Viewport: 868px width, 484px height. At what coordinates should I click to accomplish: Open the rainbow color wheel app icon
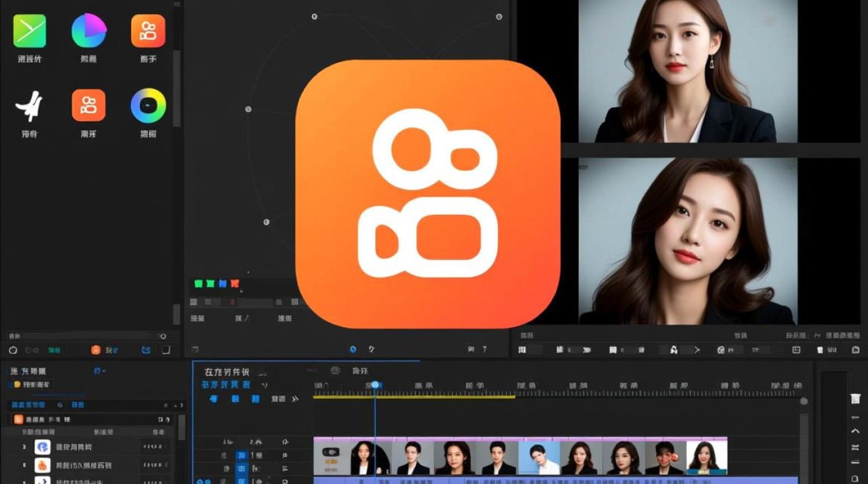coord(148,106)
